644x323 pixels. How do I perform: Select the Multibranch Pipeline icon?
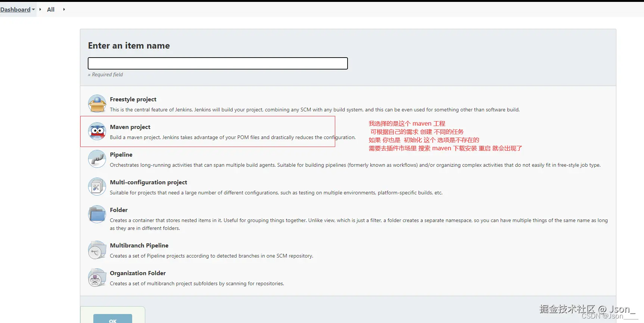pos(97,250)
